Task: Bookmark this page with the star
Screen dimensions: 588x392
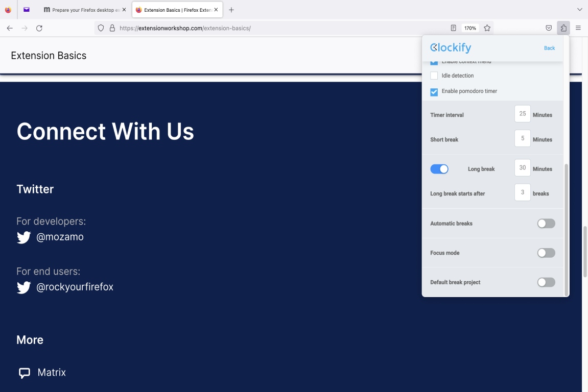Action: point(487,28)
